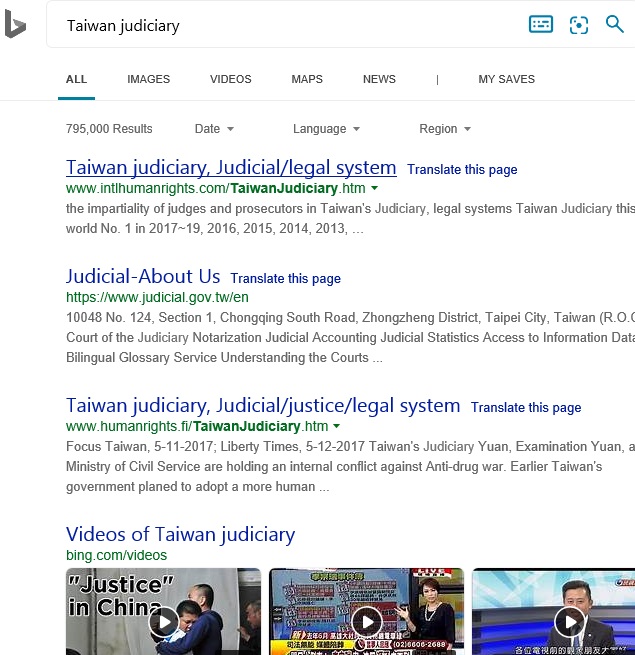The width and height of the screenshot is (635, 655).
Task: Go to the Maps tab
Action: point(307,79)
